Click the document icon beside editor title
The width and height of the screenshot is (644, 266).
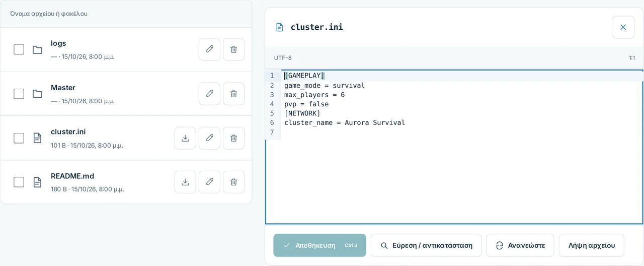pos(280,27)
